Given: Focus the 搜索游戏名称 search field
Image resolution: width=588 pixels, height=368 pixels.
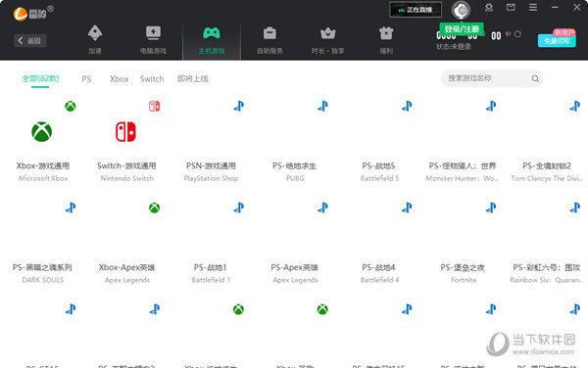Looking at the screenshot, I should (492, 78).
